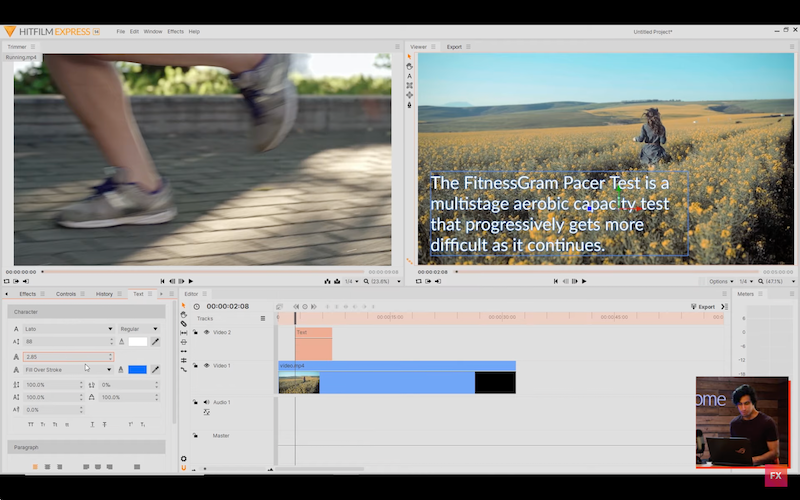800x500 pixels.
Task: Jump to Viewer start
Action: 556,282
